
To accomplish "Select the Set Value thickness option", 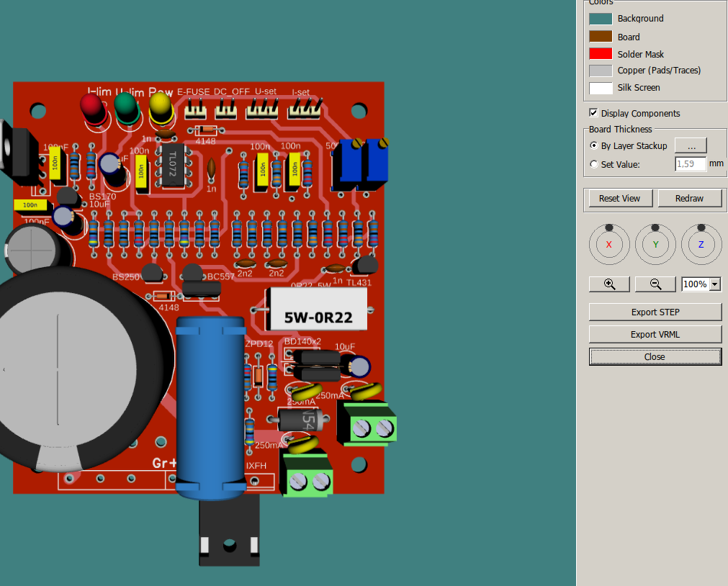I will [594, 164].
